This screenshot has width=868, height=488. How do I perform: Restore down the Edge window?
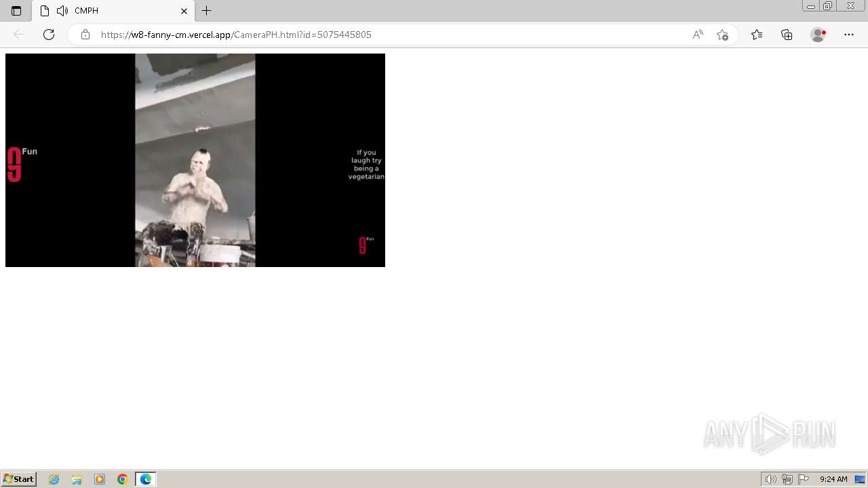point(828,6)
